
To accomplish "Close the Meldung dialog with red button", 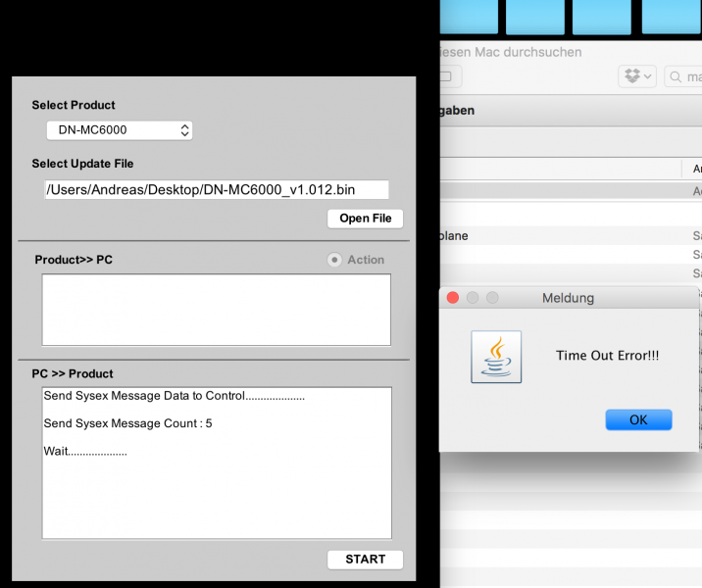I will click(453, 298).
